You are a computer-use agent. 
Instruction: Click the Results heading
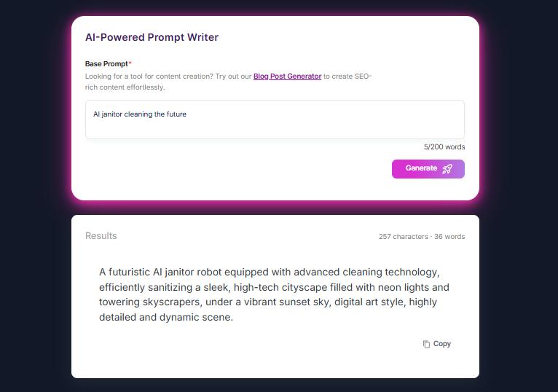pyautogui.click(x=101, y=236)
